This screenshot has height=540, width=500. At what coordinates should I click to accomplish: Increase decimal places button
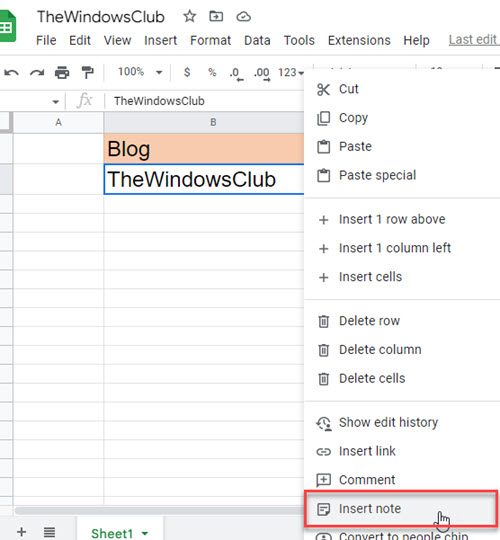[262, 73]
